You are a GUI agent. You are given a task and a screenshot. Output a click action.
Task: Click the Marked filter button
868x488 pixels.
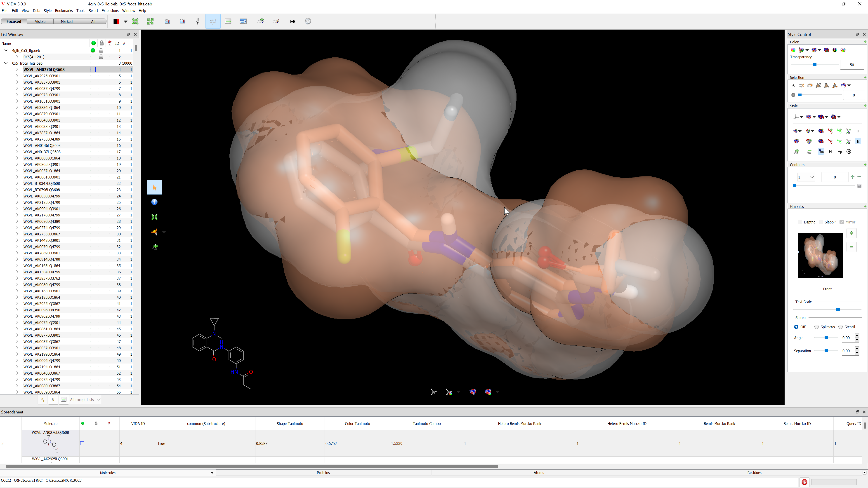66,21
